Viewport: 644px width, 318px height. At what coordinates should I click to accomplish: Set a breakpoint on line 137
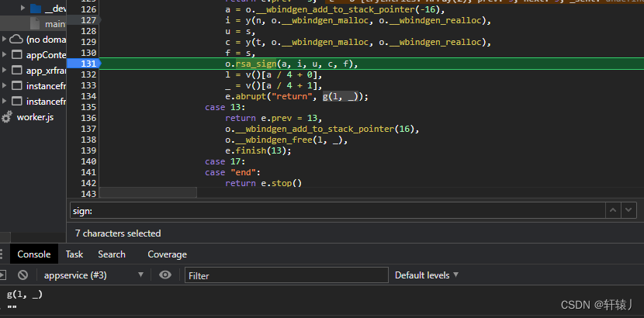88,129
